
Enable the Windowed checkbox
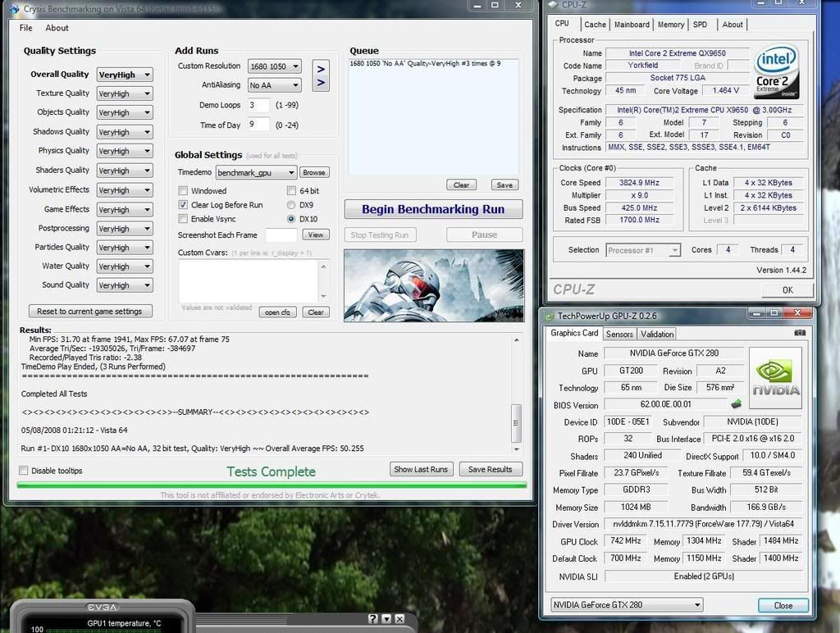tap(183, 191)
